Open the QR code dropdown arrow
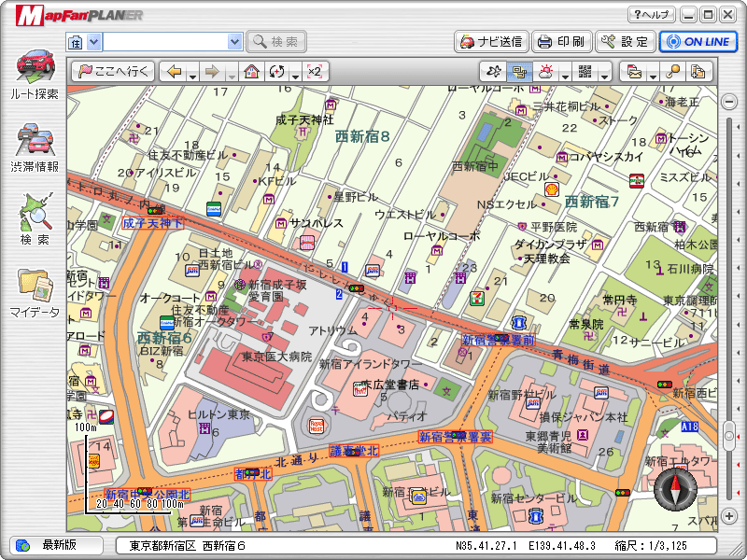 point(604,76)
